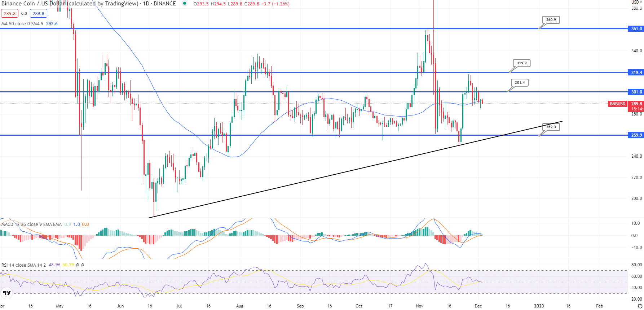This screenshot has height=310, width=644.
Task: Click the Nov label on time axis
Action: [x=419, y=306]
